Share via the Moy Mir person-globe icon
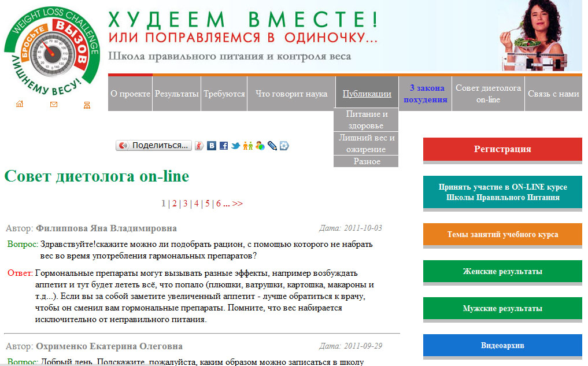Viewport: 588px width, 366px height. tap(260, 146)
